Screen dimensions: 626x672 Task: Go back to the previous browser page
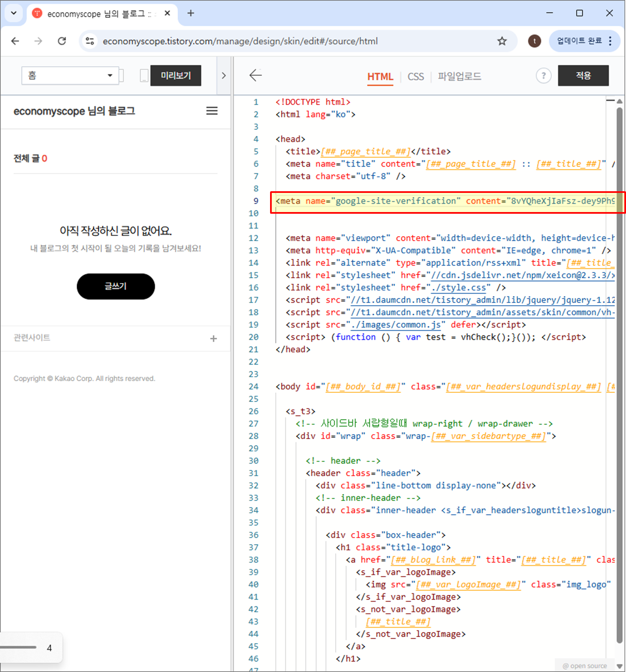pyautogui.click(x=15, y=41)
